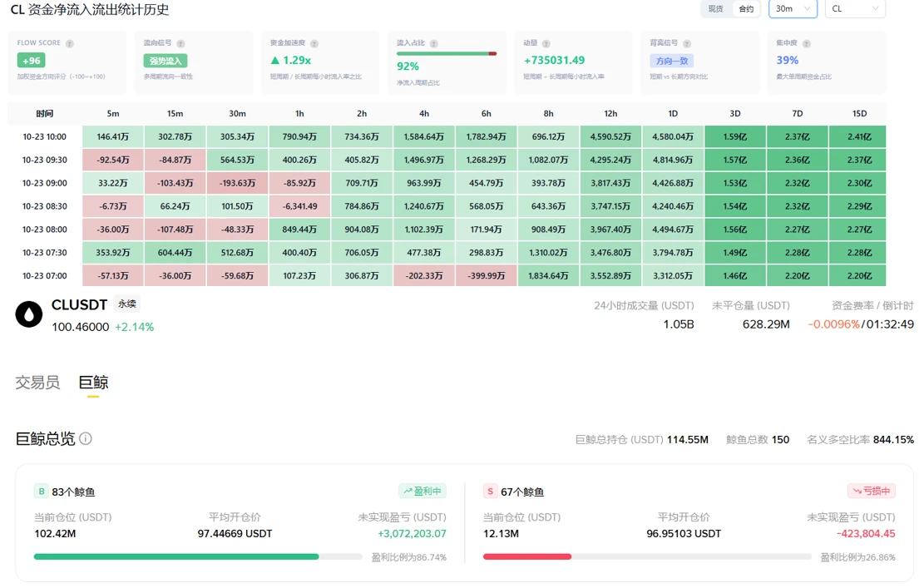Open the 30m interval dropdown
This screenshot has height=588, width=919.
point(793,9)
